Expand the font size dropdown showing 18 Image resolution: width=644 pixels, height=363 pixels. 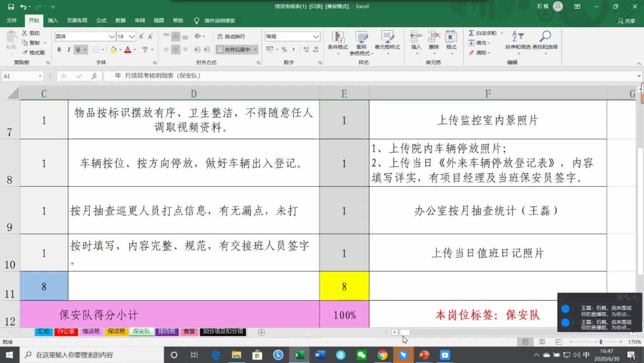132,36
